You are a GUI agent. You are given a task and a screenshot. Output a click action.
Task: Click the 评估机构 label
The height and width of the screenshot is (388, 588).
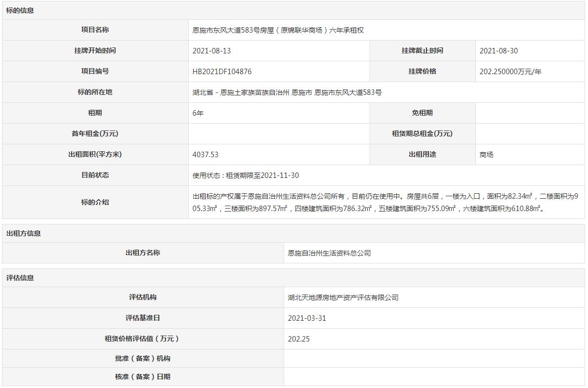(x=143, y=297)
